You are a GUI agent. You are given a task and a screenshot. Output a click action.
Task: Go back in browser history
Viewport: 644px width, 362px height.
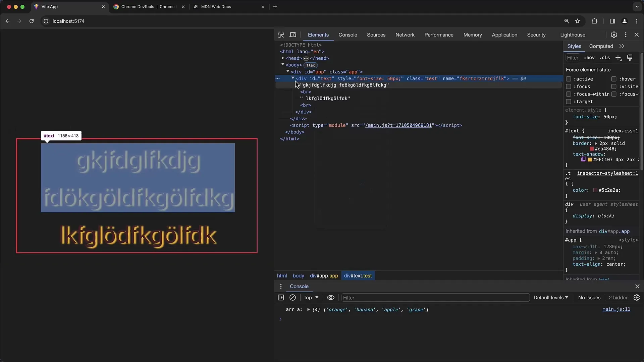coord(7,21)
